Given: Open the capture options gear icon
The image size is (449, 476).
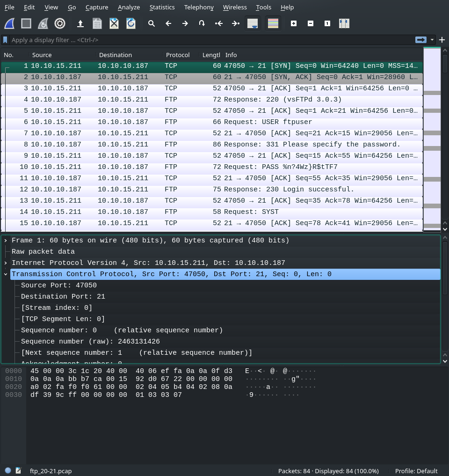Looking at the screenshot, I should [x=59, y=23].
